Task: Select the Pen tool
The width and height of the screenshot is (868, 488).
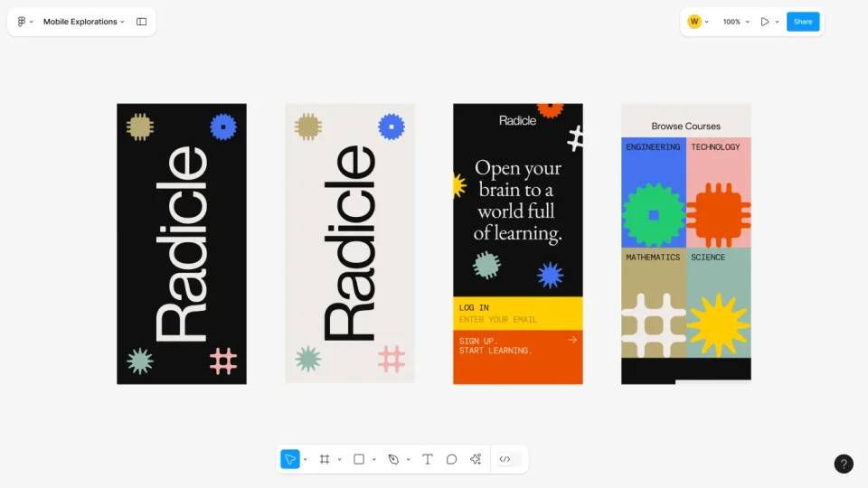Action: click(393, 459)
